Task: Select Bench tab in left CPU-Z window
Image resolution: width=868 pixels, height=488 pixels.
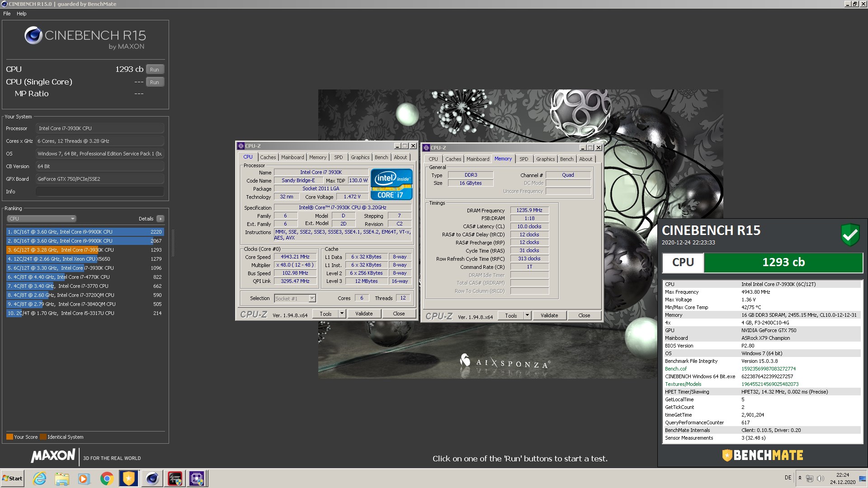Action: 381,157
